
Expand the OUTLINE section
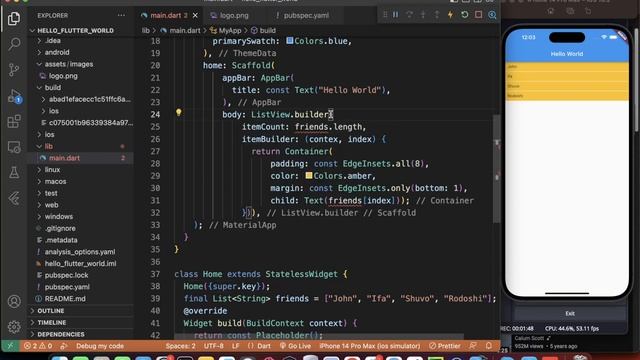pyautogui.click(x=51, y=311)
